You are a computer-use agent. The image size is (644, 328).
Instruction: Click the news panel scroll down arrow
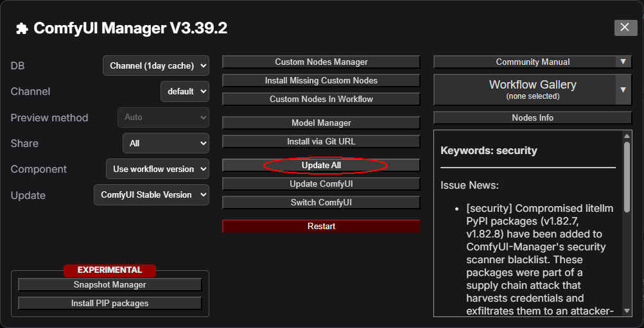tap(627, 311)
